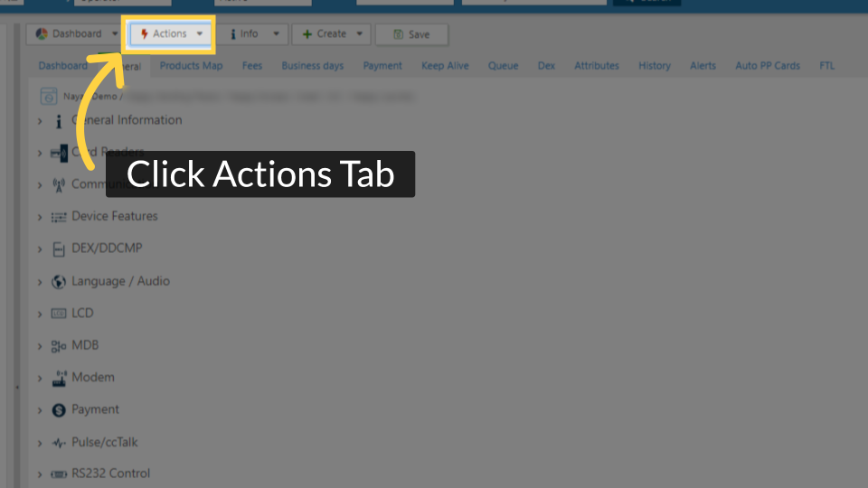Switch to the Products Map tab

coord(191,66)
